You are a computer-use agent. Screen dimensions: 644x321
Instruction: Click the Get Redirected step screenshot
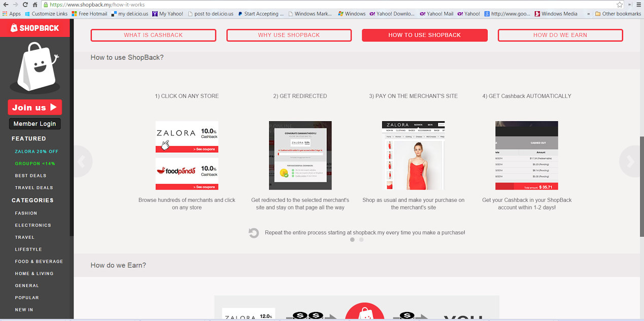click(x=300, y=155)
